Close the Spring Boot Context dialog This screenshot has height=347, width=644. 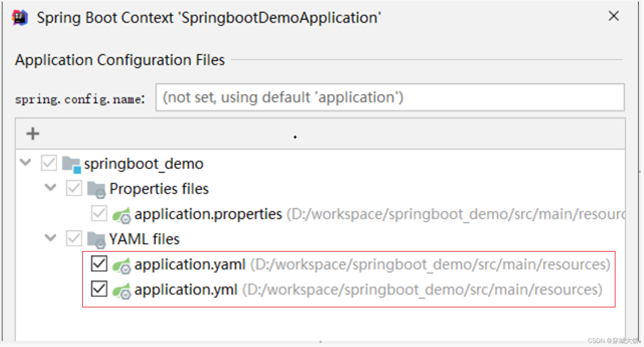point(613,16)
